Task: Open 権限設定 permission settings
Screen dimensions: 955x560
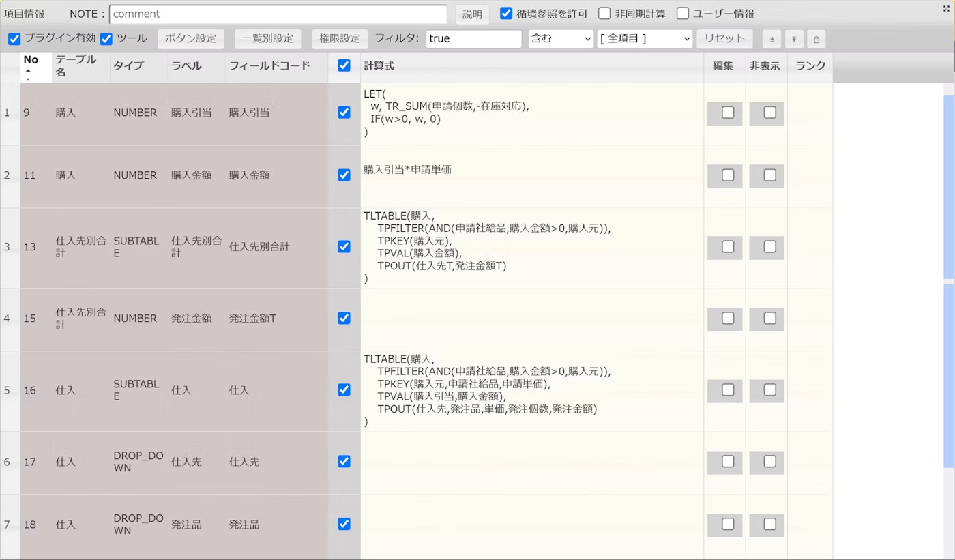Action: click(x=340, y=39)
